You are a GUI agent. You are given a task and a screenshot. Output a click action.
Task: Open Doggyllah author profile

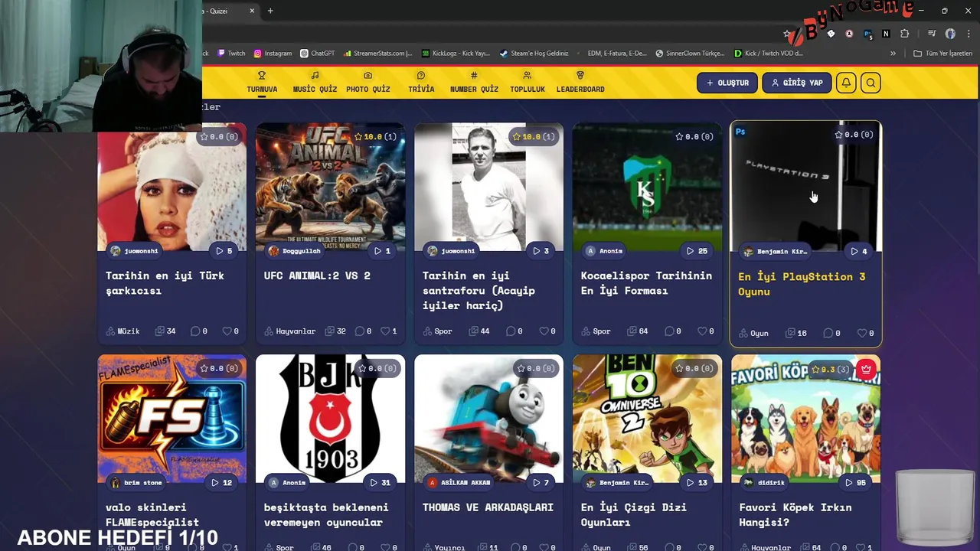295,251
